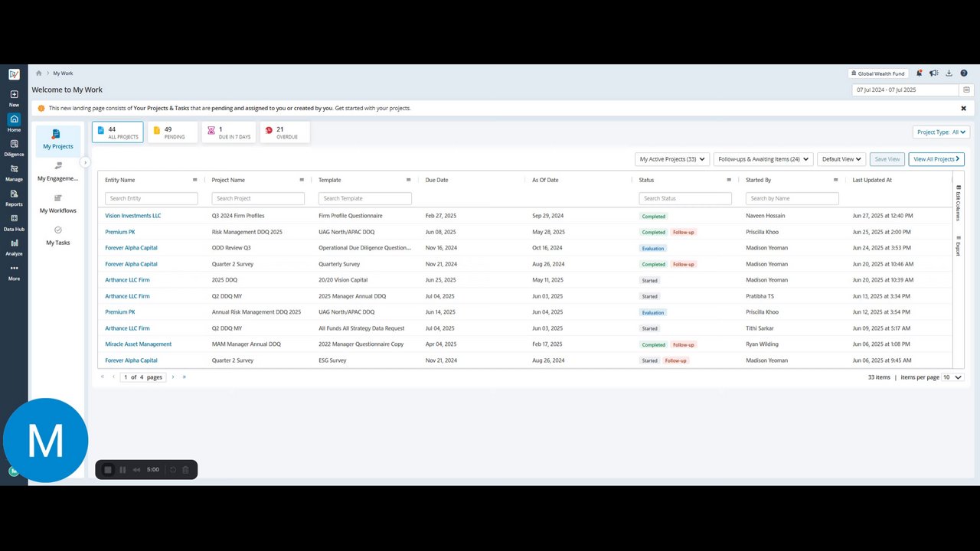The width and height of the screenshot is (980, 551).
Task: Filter by 21 Overdue card
Action: pos(285,132)
